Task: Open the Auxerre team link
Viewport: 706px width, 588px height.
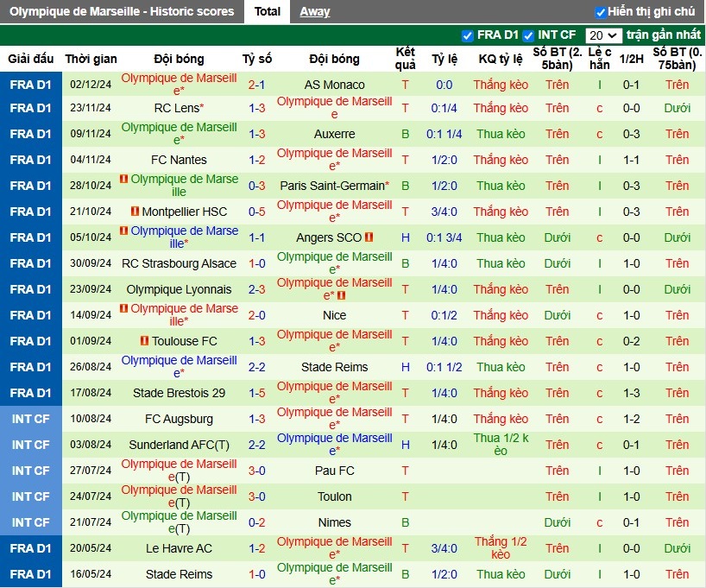Action: point(334,134)
